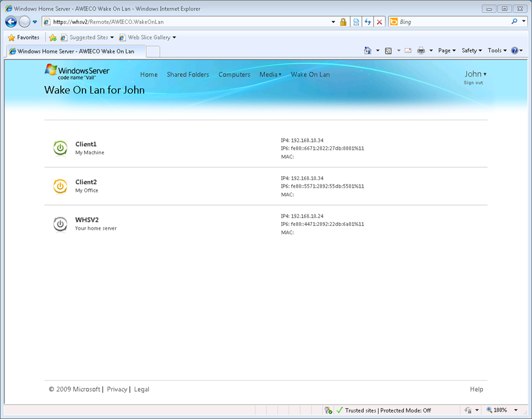Screen dimensions: 532x419
Task: Open recent pages dropdown next to Forward
Action: click(x=35, y=22)
